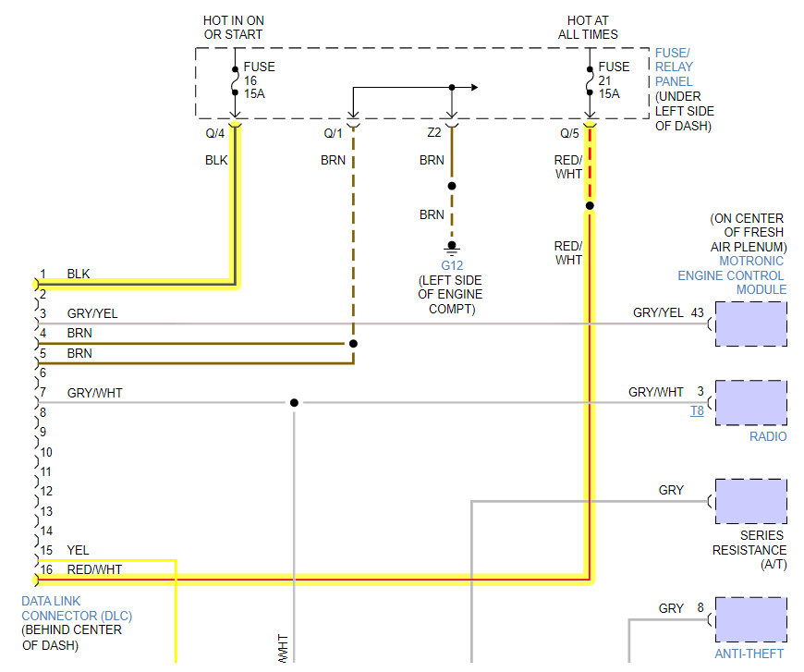Viewport: 804px width, 672px height.
Task: Click the Q/4 terminal label
Action: pos(214,133)
